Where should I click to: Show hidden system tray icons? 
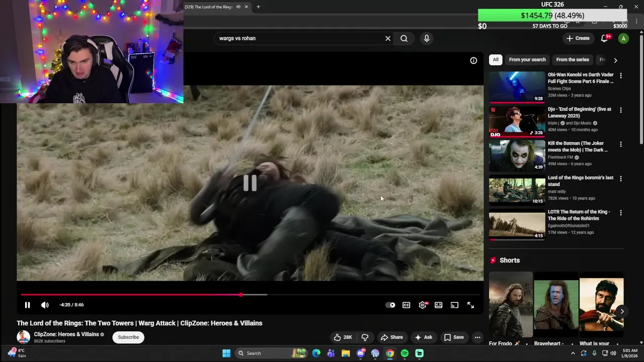tap(573, 353)
